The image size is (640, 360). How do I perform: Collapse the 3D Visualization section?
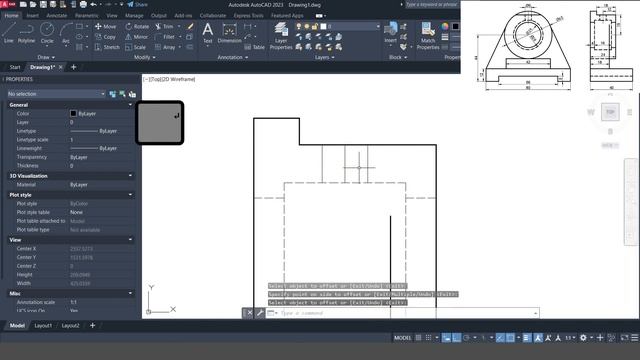point(130,176)
